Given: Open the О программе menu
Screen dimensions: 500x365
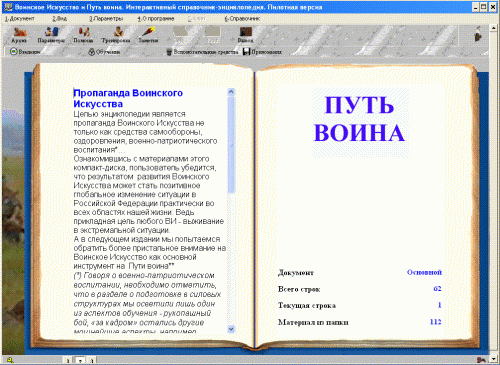Looking at the screenshot, I should pyautogui.click(x=156, y=19).
